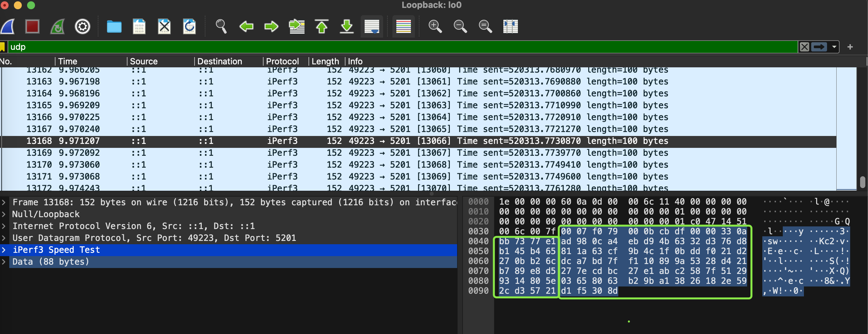
Task: Close this capture file
Action: click(x=164, y=26)
